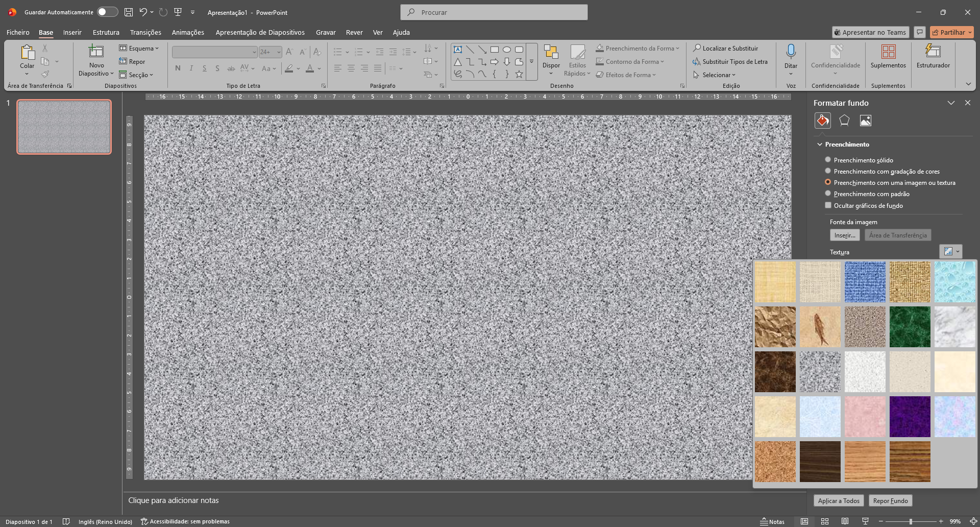980x527 pixels.
Task: Collapse the Preenchimento section
Action: [x=820, y=145]
